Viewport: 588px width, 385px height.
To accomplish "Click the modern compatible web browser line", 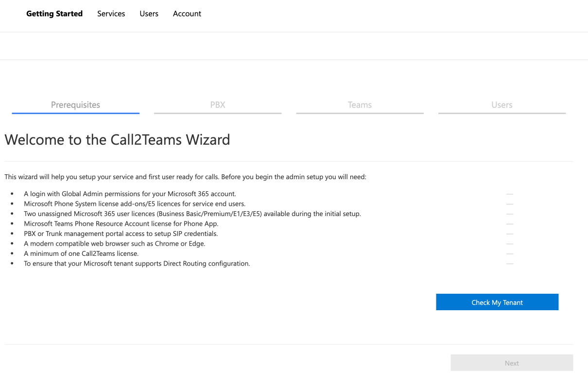I will [x=115, y=244].
